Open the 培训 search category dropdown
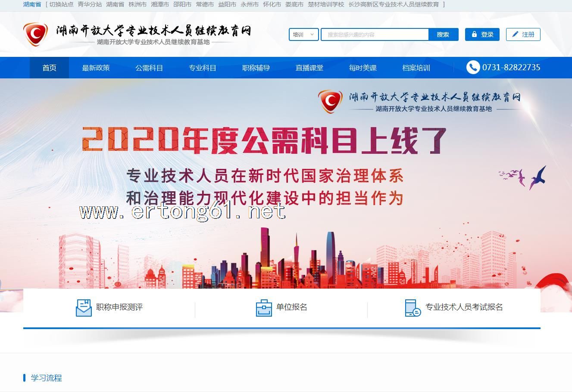 coord(303,34)
